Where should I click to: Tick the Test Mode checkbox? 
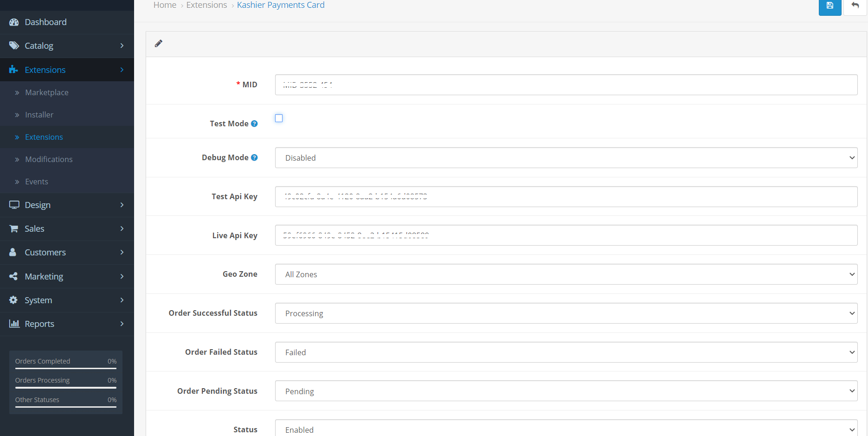[x=279, y=118]
